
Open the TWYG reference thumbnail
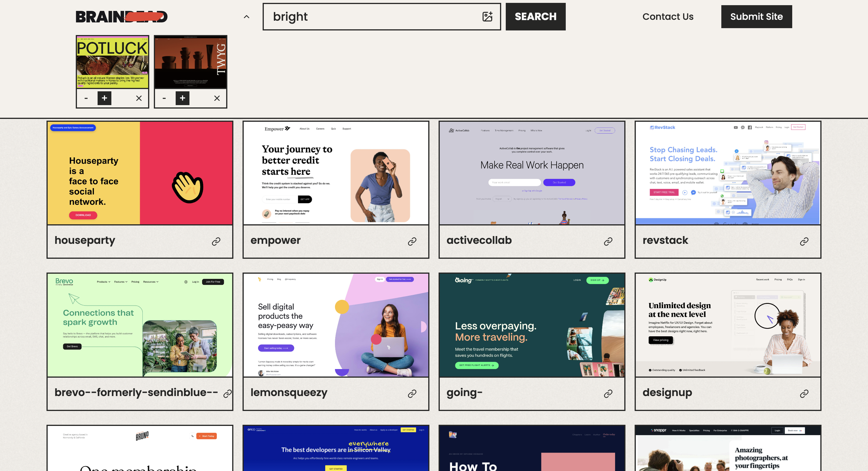(190, 62)
